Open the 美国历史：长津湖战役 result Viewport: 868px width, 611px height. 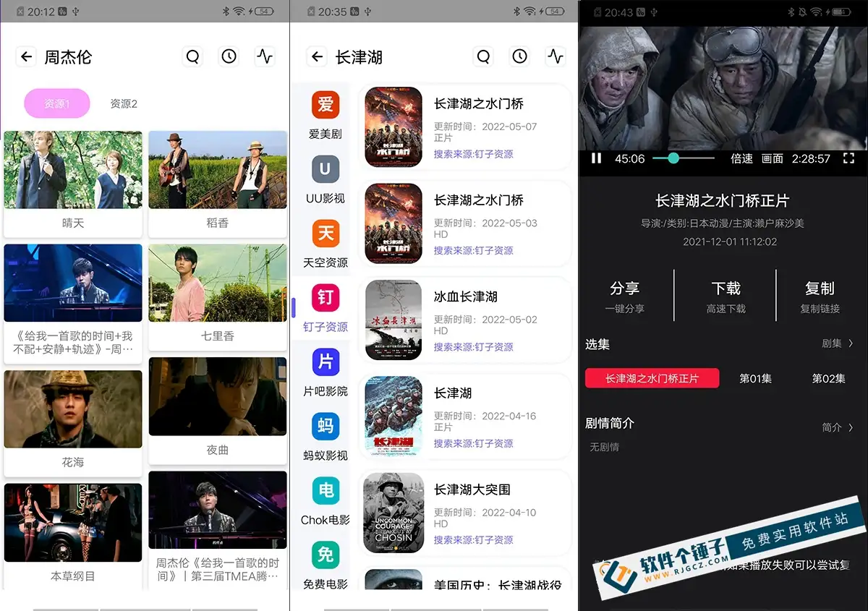[466, 579]
